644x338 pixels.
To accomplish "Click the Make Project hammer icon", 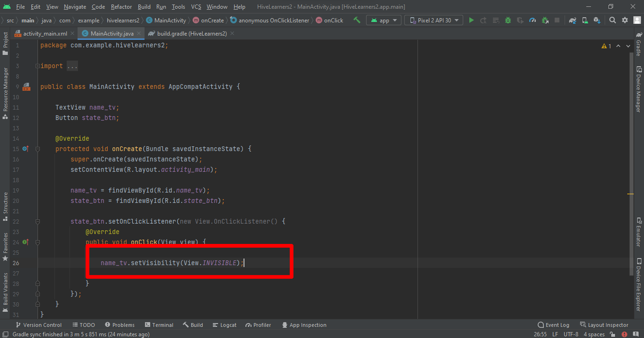I will (357, 20).
